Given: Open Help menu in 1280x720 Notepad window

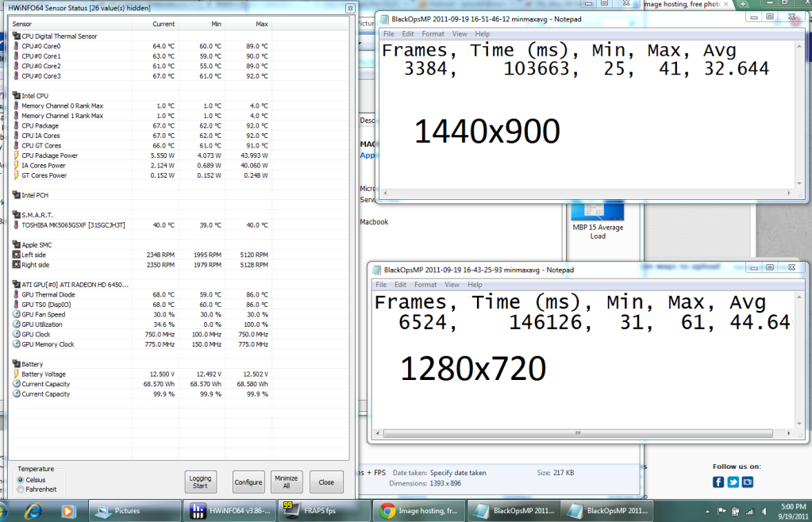Looking at the screenshot, I should pyautogui.click(x=475, y=285).
